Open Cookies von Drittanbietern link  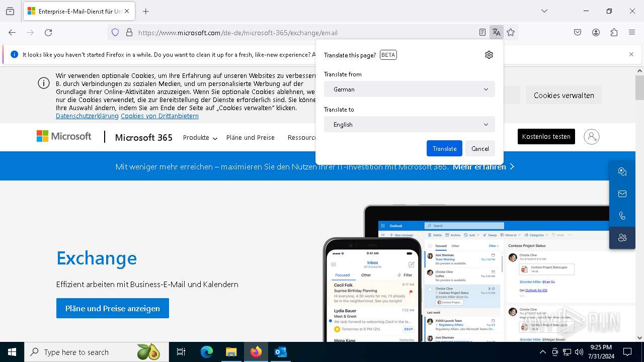159,116
